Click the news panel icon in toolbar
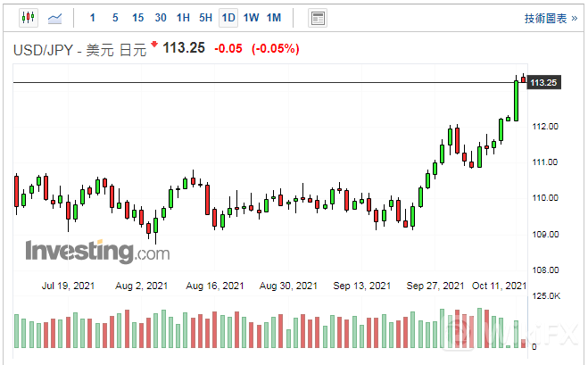 point(317,18)
